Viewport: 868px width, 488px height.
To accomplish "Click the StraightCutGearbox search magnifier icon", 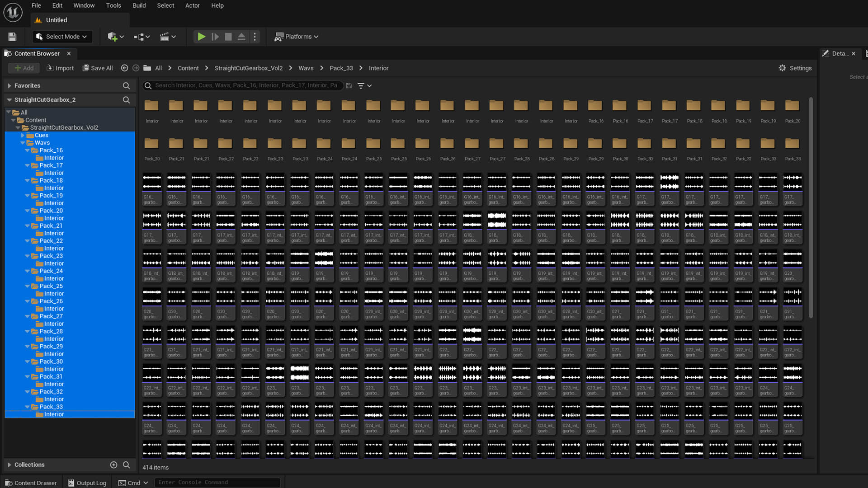I will click(126, 100).
